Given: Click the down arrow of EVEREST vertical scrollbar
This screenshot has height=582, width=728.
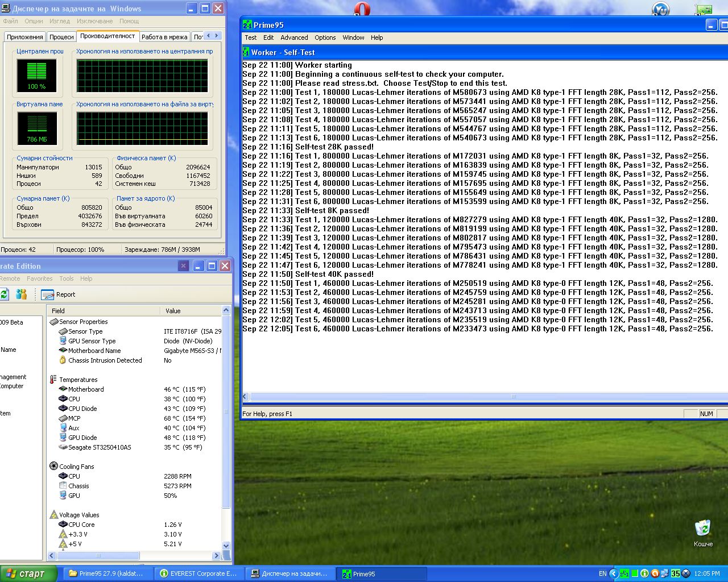Looking at the screenshot, I should pos(226,546).
